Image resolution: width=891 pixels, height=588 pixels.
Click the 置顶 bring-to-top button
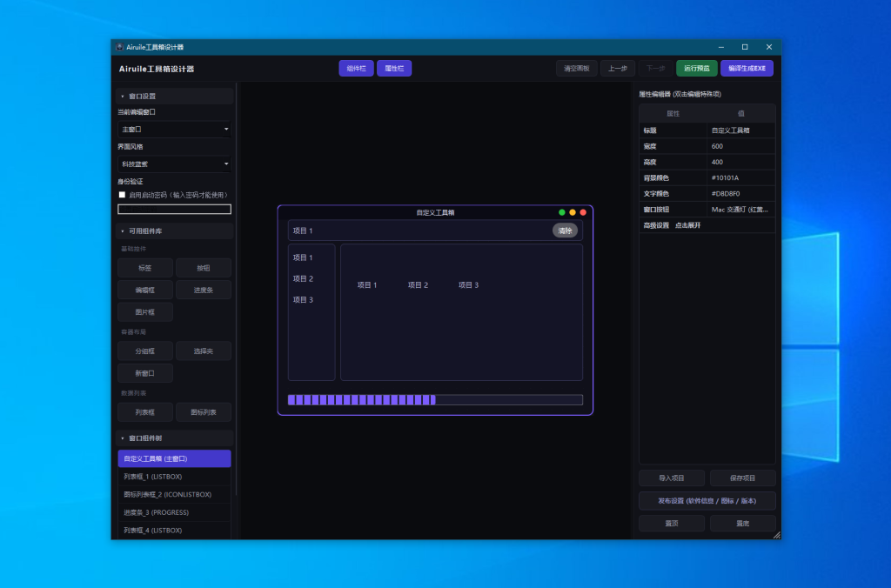(672, 524)
